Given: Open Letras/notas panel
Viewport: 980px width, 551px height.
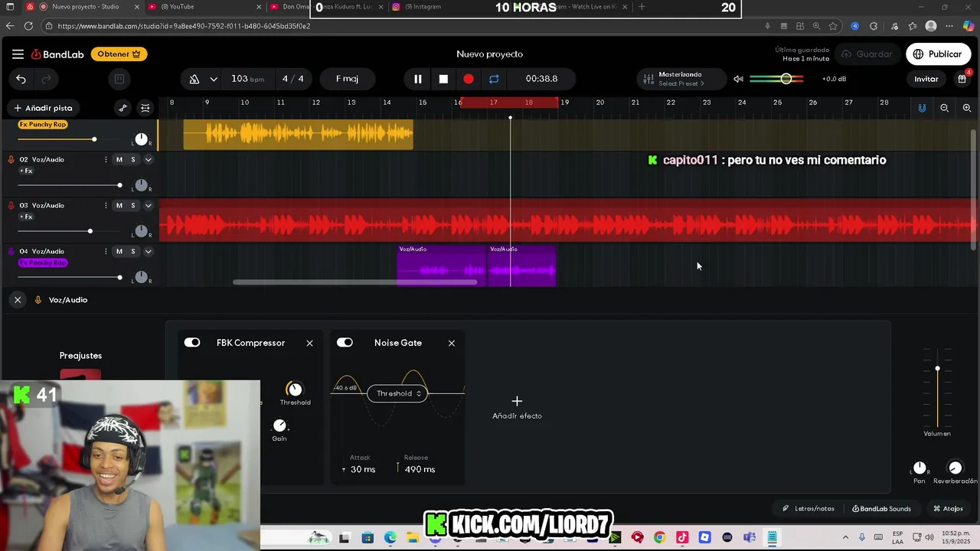Looking at the screenshot, I should coord(808,509).
